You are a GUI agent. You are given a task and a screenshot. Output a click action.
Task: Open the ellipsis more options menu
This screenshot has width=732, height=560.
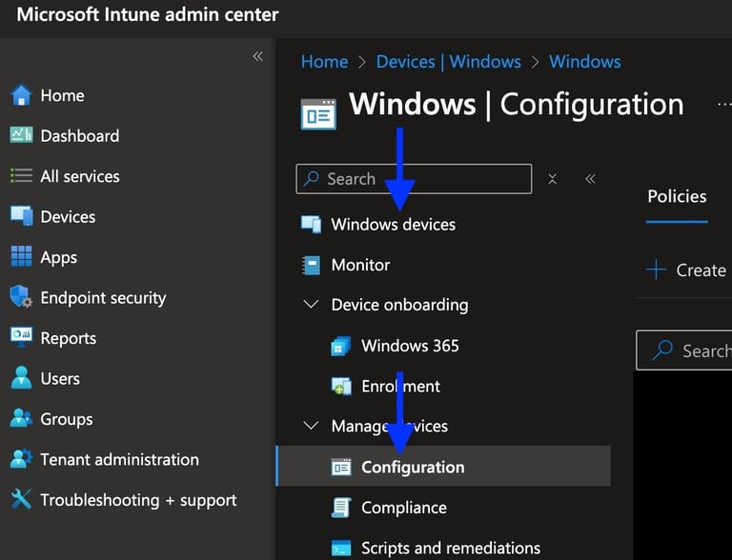(x=724, y=105)
